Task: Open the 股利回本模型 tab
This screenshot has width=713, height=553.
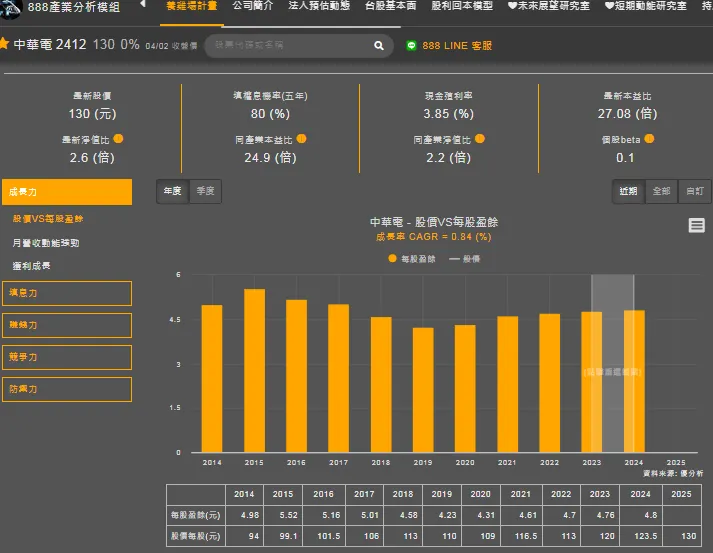Action: (x=462, y=6)
